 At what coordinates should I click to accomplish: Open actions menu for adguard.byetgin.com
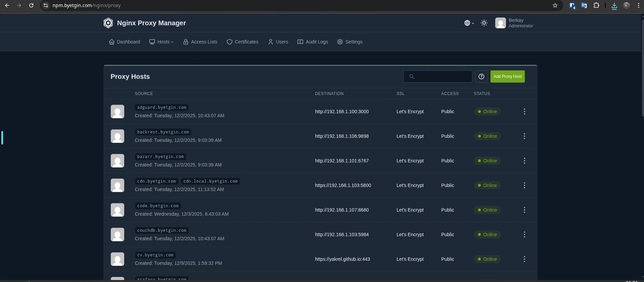point(524,112)
